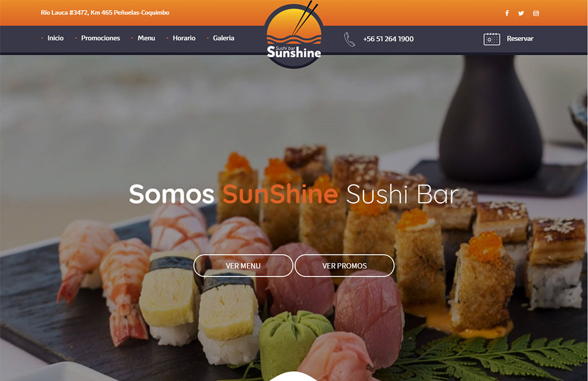Open the Twitter social icon
This screenshot has height=381, width=588.
pos(521,13)
